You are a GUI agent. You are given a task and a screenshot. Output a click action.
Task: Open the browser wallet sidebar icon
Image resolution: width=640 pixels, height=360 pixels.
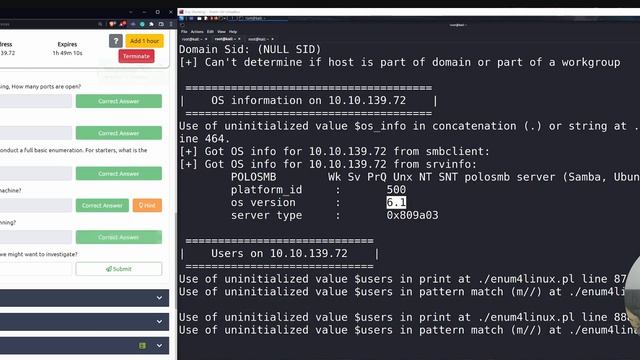(x=161, y=24)
